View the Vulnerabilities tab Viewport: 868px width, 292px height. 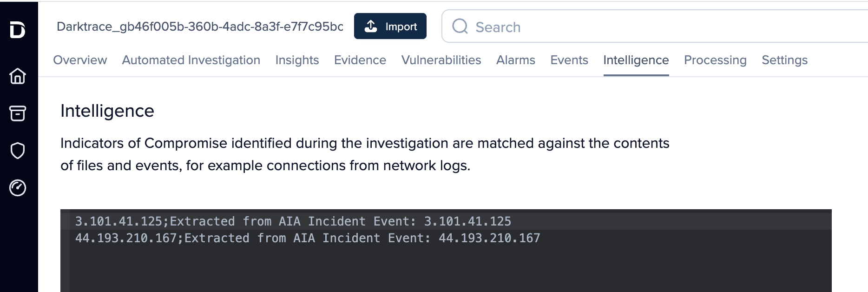pyautogui.click(x=441, y=60)
